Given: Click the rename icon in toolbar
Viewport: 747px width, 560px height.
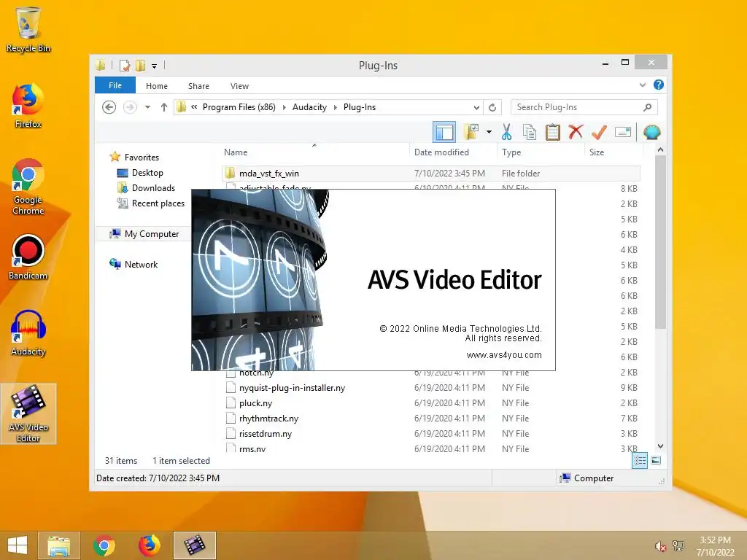Looking at the screenshot, I should (x=623, y=132).
